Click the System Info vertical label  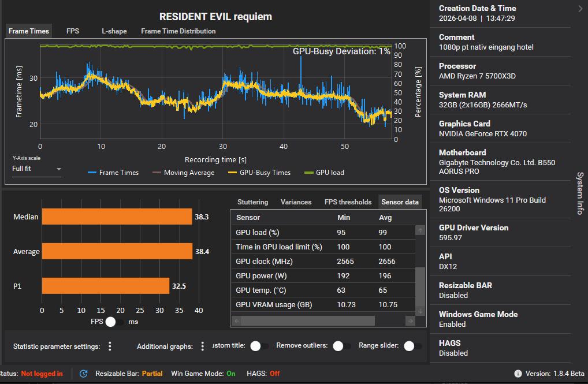(x=580, y=193)
